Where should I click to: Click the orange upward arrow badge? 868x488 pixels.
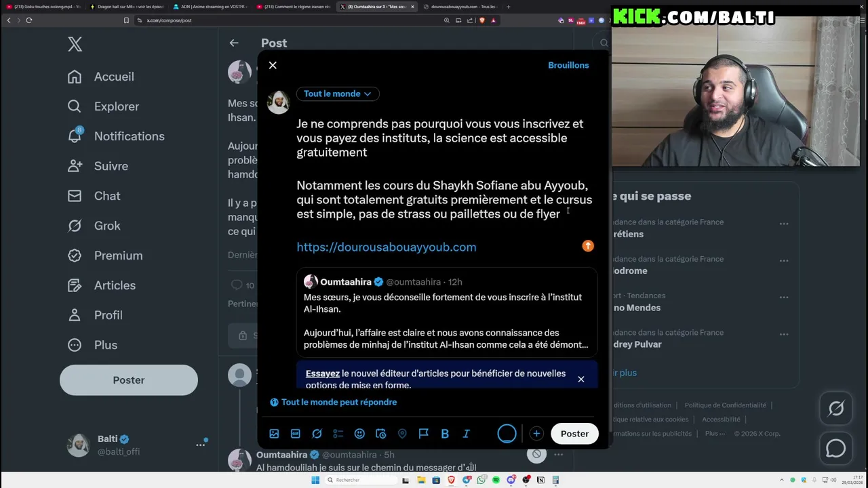(x=588, y=246)
